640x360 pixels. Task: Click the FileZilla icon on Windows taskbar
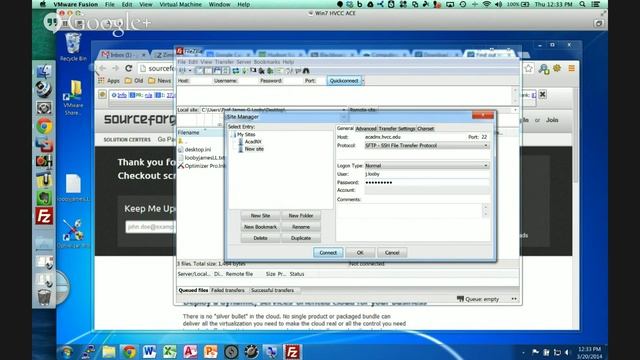[292, 351]
